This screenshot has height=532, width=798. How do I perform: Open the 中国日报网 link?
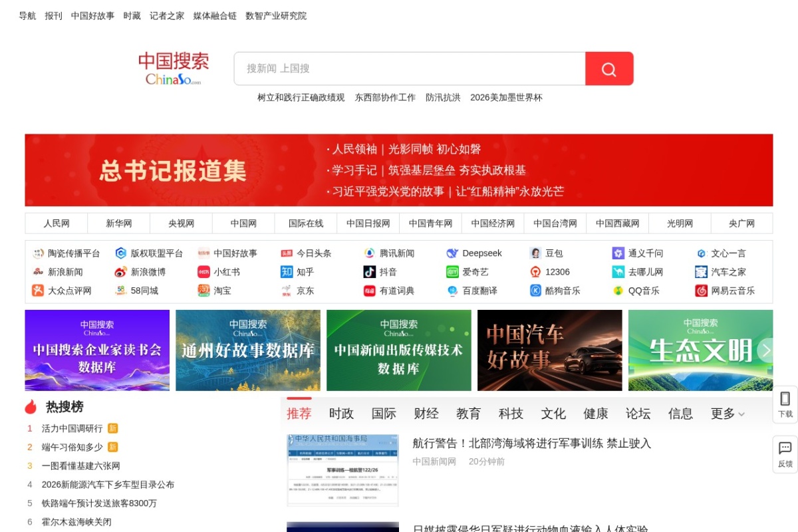coord(368,223)
